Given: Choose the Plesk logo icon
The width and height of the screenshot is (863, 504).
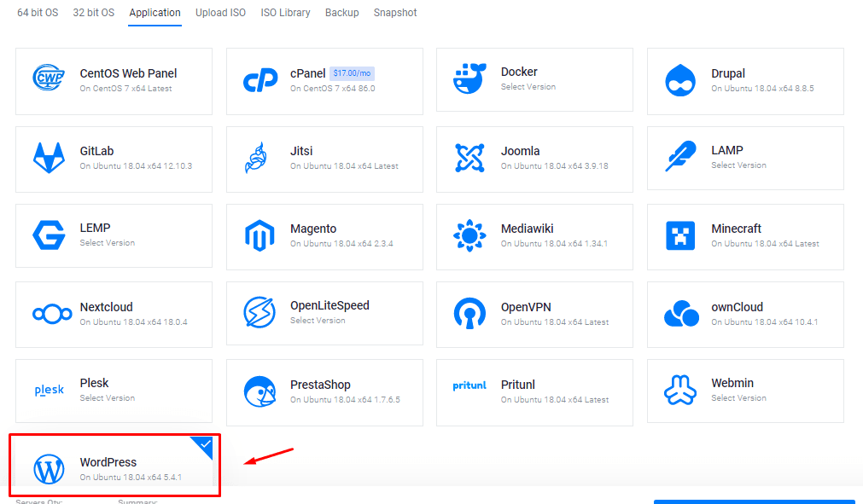Looking at the screenshot, I should [50, 391].
